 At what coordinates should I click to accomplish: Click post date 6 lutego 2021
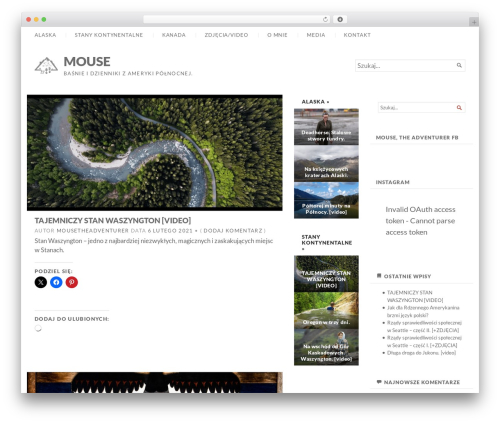coord(170,231)
